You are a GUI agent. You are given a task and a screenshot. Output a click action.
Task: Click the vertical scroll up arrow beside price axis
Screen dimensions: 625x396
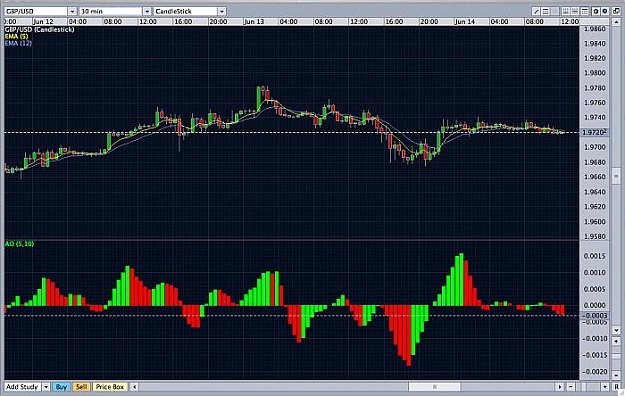[616, 22]
